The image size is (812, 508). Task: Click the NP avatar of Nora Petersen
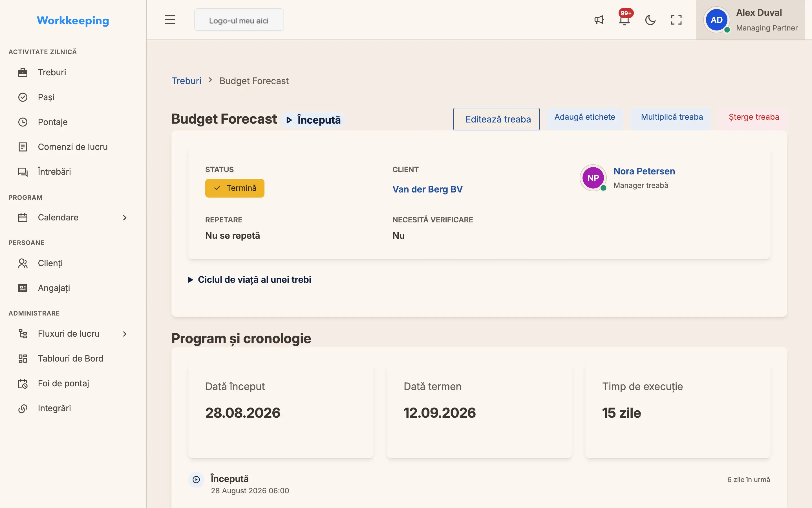click(x=593, y=178)
